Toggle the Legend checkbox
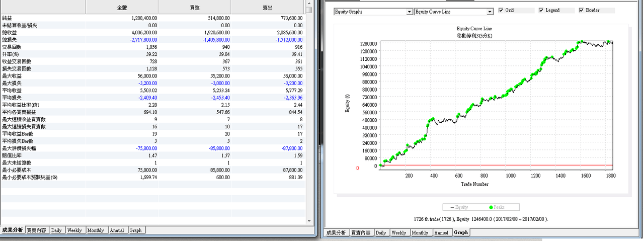 (541, 10)
